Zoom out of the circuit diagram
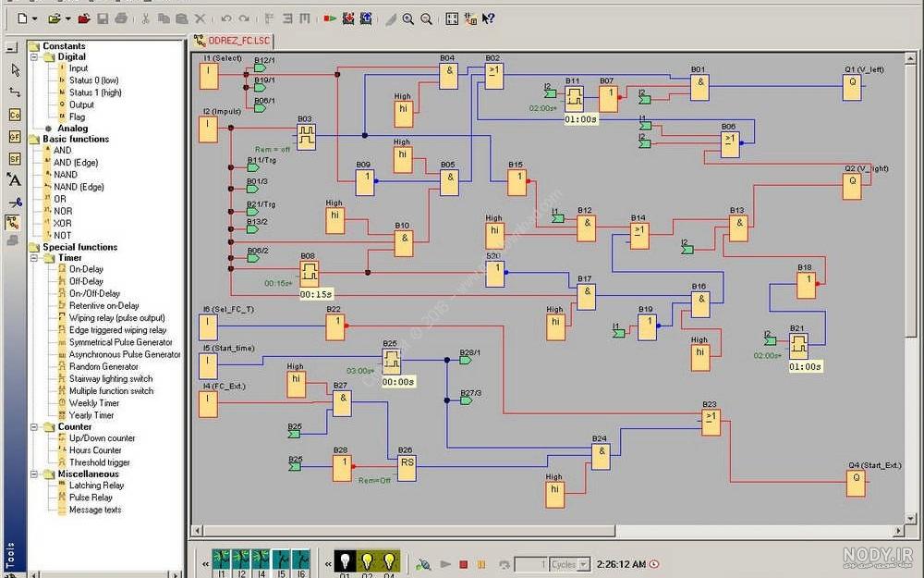The width and height of the screenshot is (924, 578). click(426, 18)
